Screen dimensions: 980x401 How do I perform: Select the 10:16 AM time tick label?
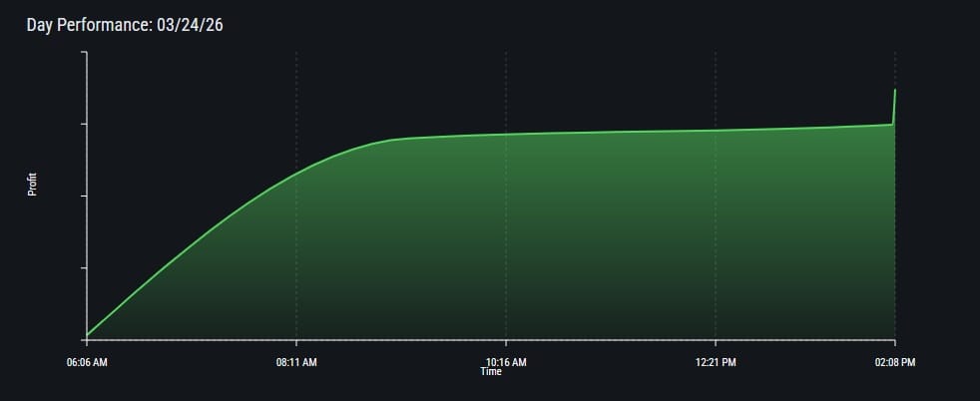(x=506, y=361)
